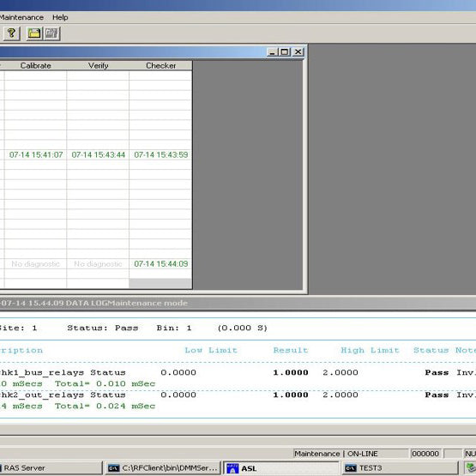476x476 pixels.
Task: Click the Calibrate column header
Action: (35, 65)
